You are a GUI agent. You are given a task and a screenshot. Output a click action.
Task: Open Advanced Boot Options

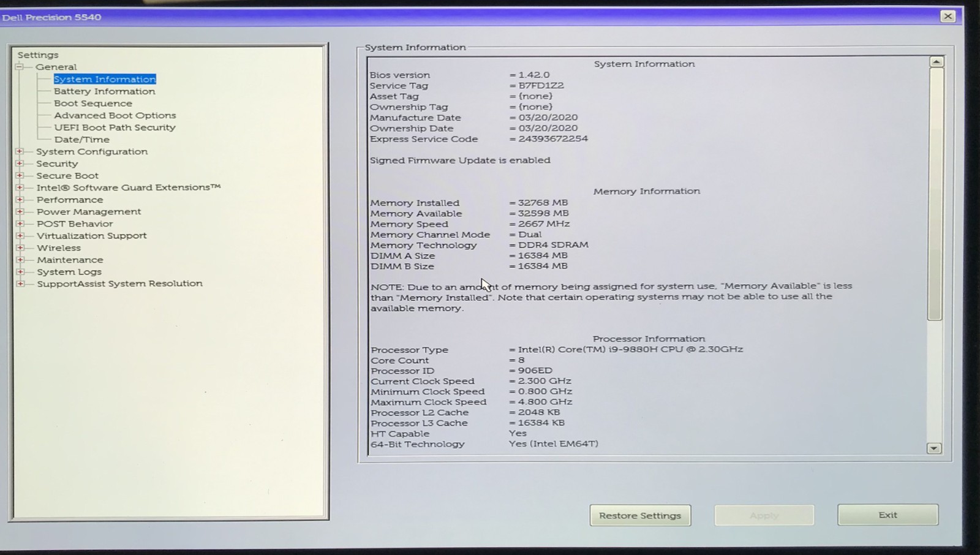115,115
